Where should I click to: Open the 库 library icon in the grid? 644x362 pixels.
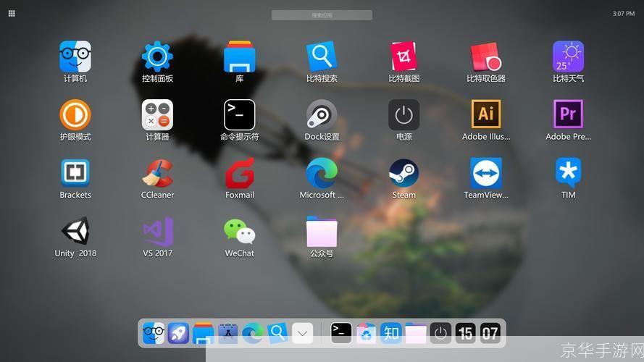click(240, 56)
